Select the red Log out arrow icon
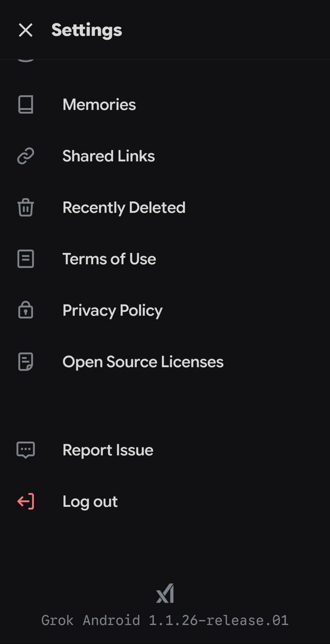Image resolution: width=330 pixels, height=644 pixels. coord(25,501)
